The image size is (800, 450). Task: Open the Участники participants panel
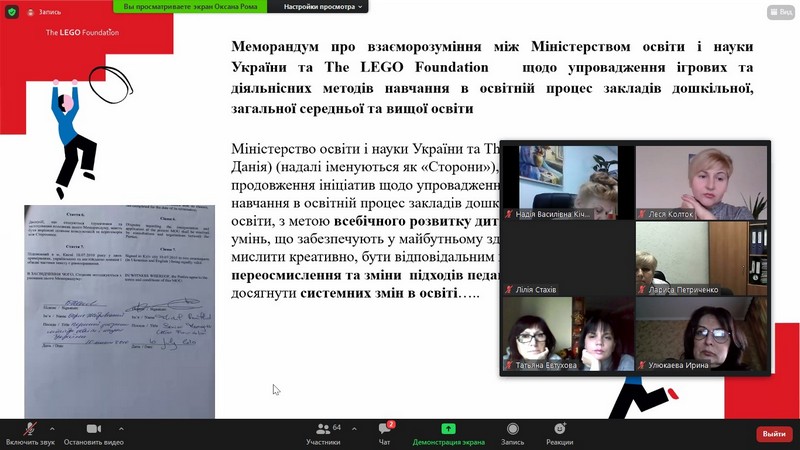323,434
